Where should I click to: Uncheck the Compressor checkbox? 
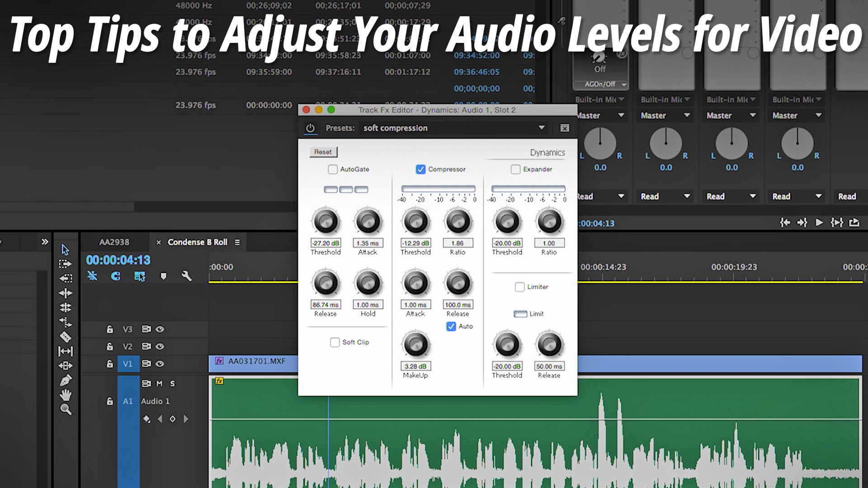tap(420, 169)
